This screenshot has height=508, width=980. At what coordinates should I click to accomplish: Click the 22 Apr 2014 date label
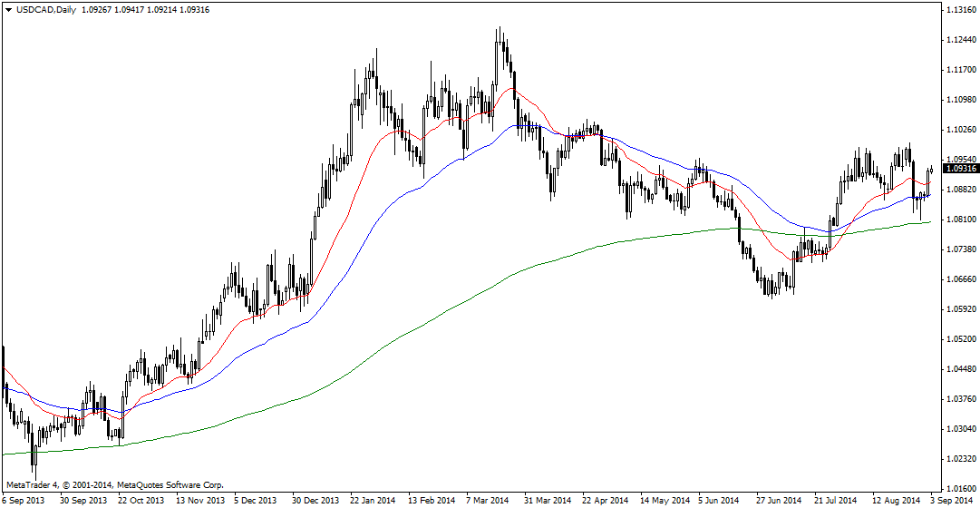click(x=605, y=500)
